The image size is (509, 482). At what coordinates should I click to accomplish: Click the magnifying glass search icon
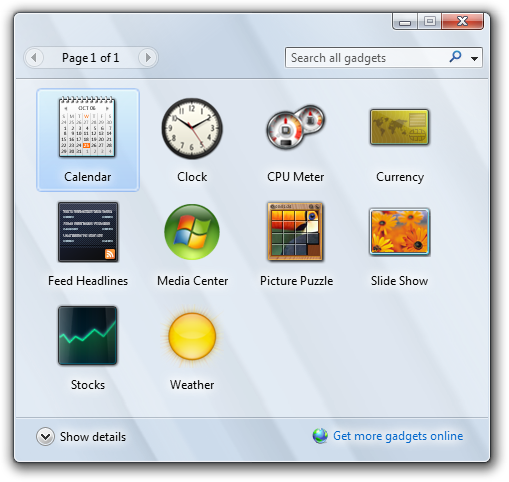coord(455,57)
